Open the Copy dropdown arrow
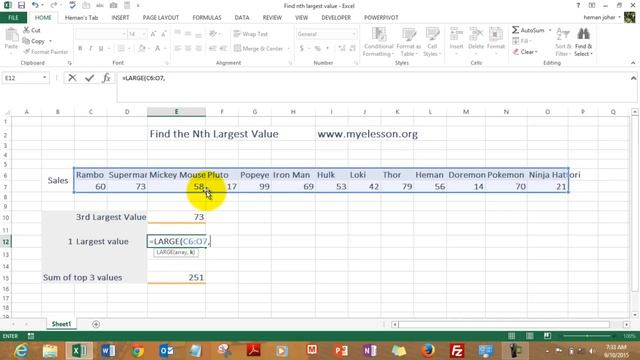The image size is (640, 360). 50,41
